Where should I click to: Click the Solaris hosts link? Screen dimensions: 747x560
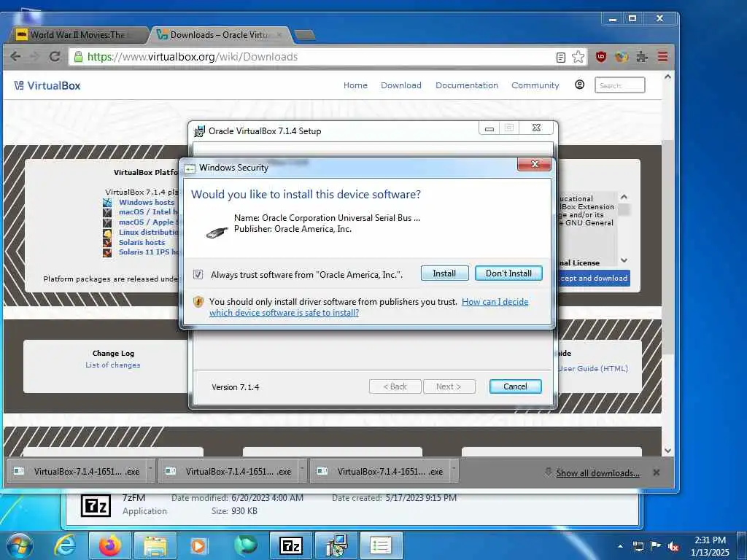(142, 242)
